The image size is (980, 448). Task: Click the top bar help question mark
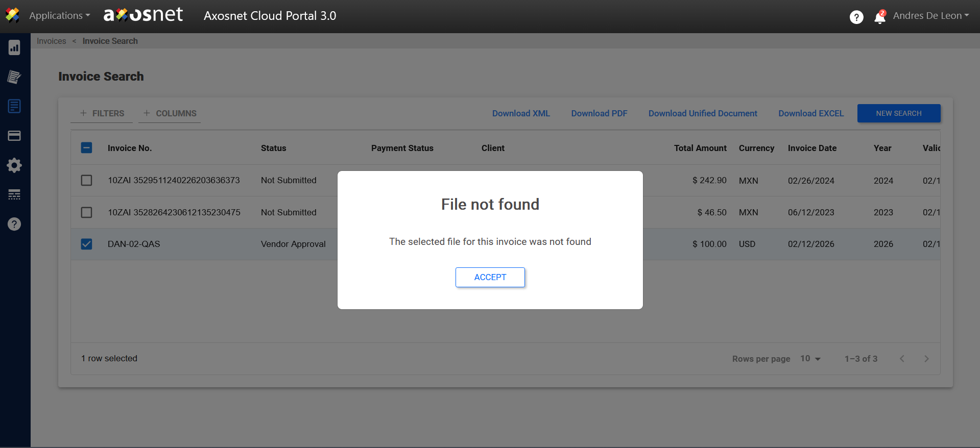pos(856,17)
